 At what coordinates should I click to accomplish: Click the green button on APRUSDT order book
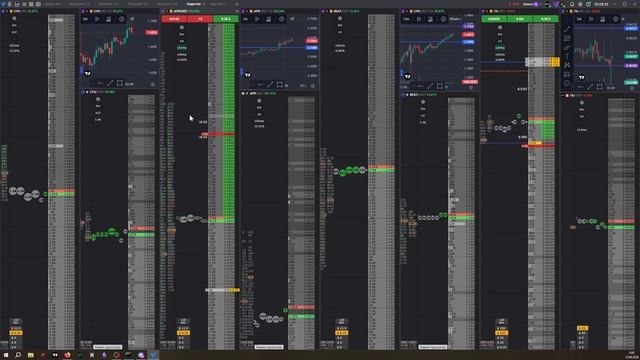coord(226,19)
